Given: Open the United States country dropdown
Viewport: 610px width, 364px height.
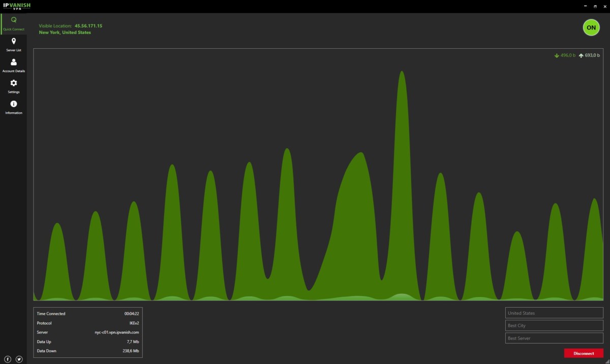Looking at the screenshot, I should (554, 313).
